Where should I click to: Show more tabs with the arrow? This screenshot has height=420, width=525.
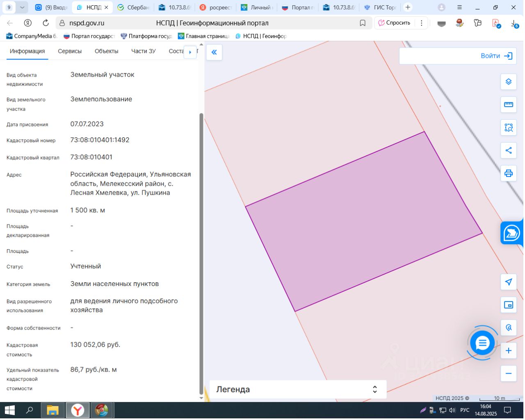(x=190, y=52)
